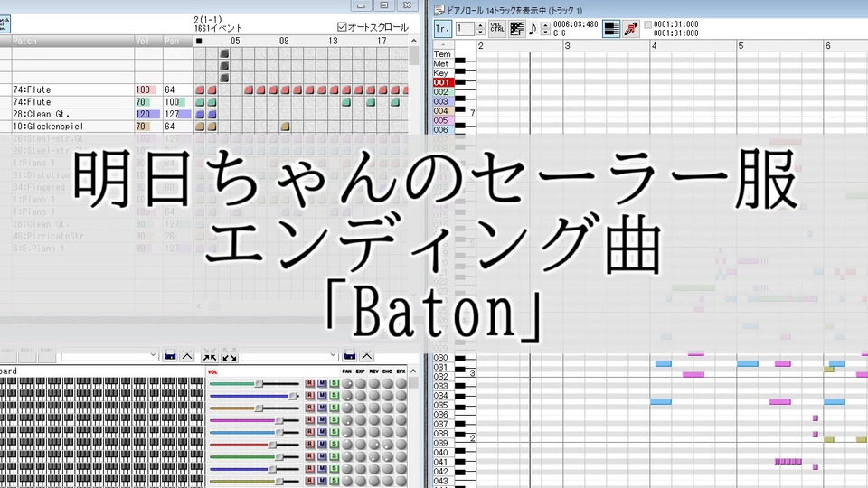Click PAN knob on tan slider row
This screenshot has height=488, width=868.
click(347, 408)
